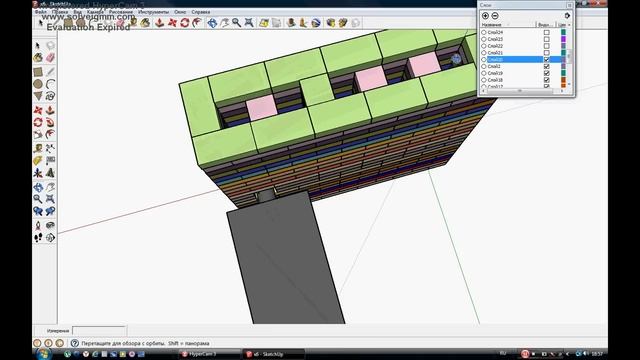Pick the Dimension tool
Screen dimensions: 640x360
[x=50, y=149]
